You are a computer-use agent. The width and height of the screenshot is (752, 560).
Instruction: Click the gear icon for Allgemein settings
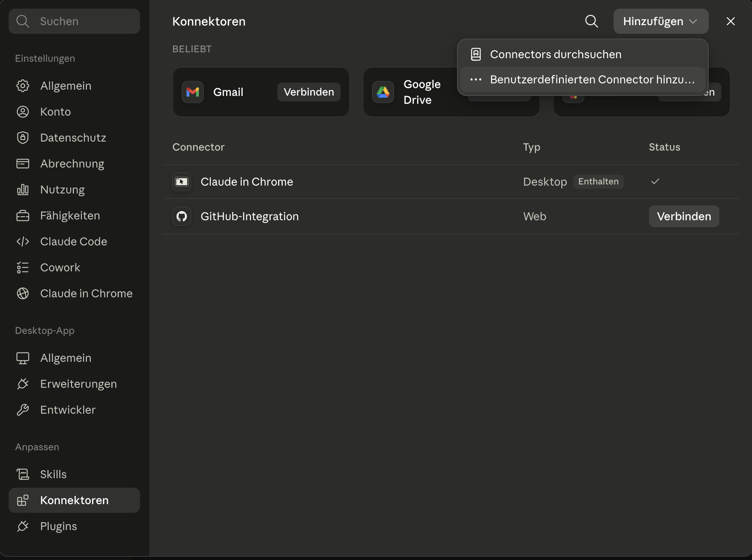[23, 86]
